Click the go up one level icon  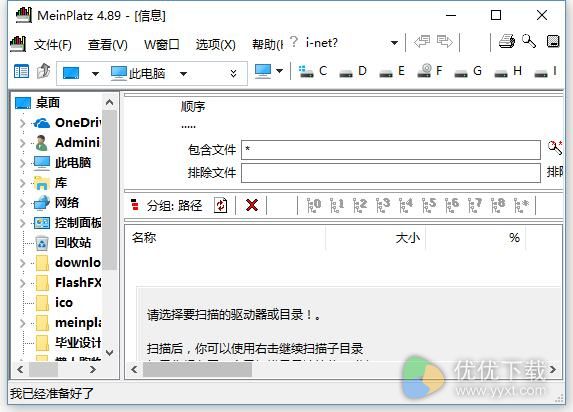43,71
